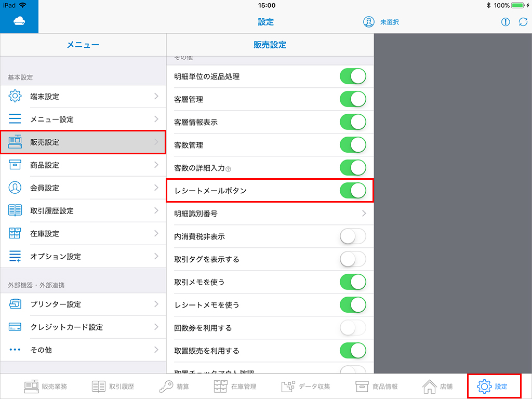532x399 pixels.
Task: Disable the レシートメールボタン toggle
Action: point(353,190)
